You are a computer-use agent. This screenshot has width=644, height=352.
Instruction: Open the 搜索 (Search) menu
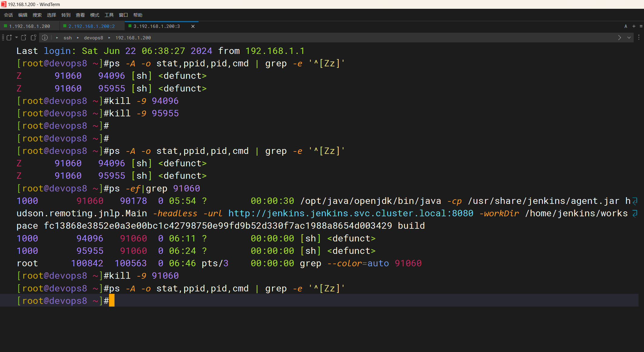point(37,15)
